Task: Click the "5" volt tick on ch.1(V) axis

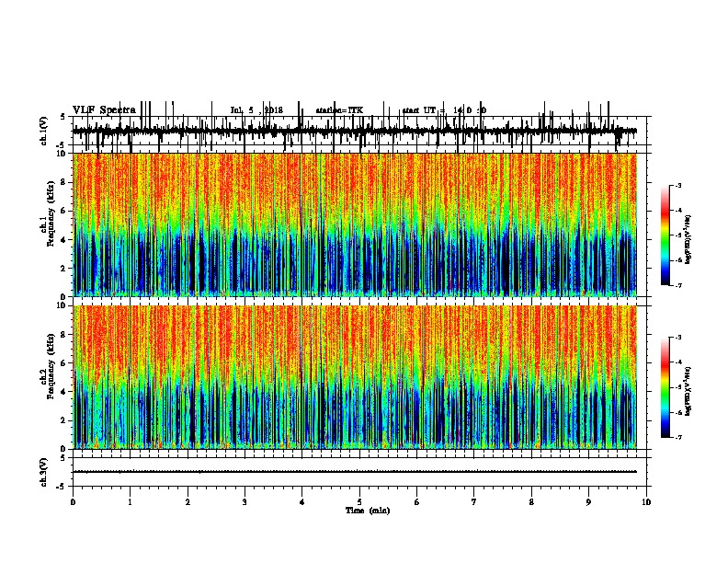Action: coord(63,117)
